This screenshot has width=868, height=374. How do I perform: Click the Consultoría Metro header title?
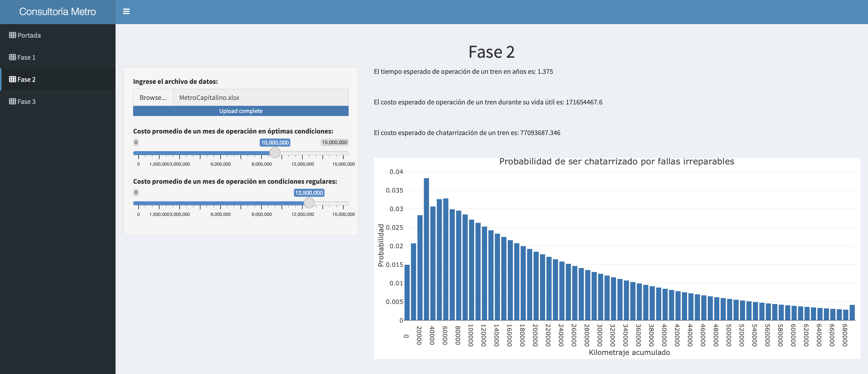click(x=57, y=12)
